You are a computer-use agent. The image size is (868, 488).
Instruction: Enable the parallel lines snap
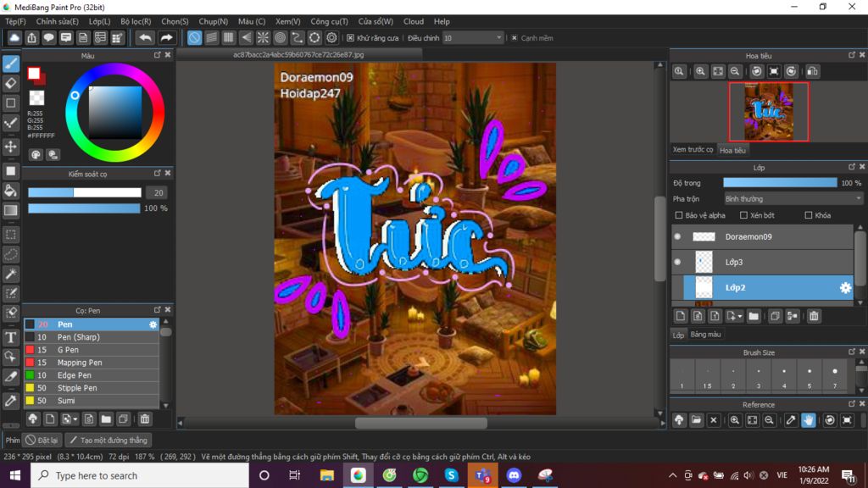(x=211, y=37)
